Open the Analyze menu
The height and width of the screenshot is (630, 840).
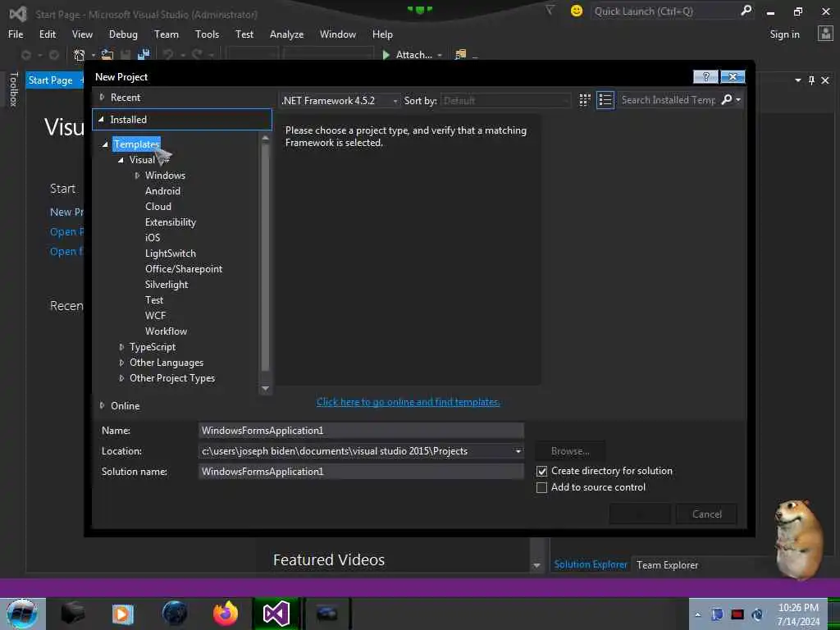click(x=286, y=34)
